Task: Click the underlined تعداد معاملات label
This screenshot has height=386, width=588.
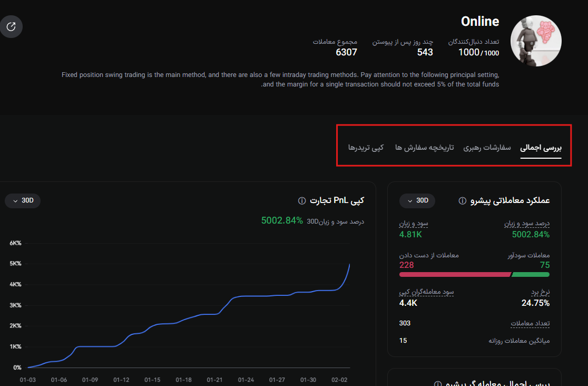Action: tap(530, 323)
